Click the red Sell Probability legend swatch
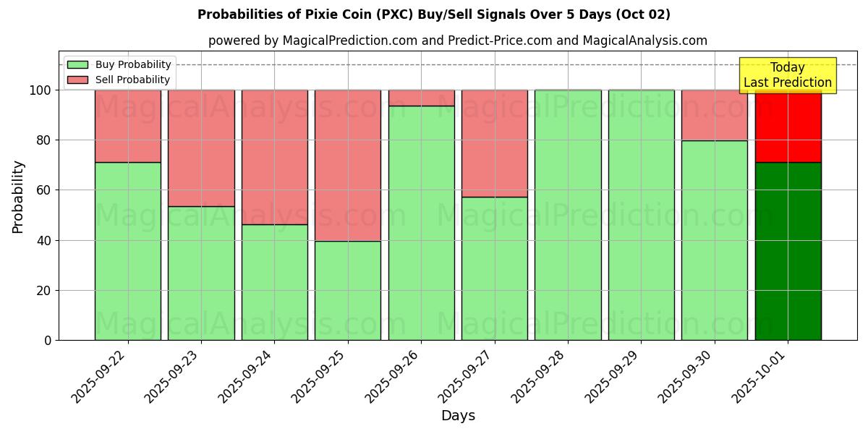This screenshot has width=868, height=434. [77, 80]
